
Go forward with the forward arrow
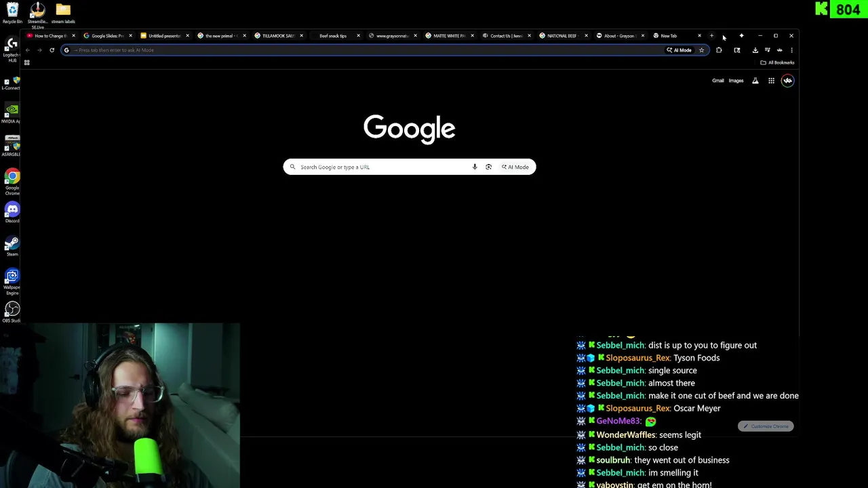click(x=39, y=50)
